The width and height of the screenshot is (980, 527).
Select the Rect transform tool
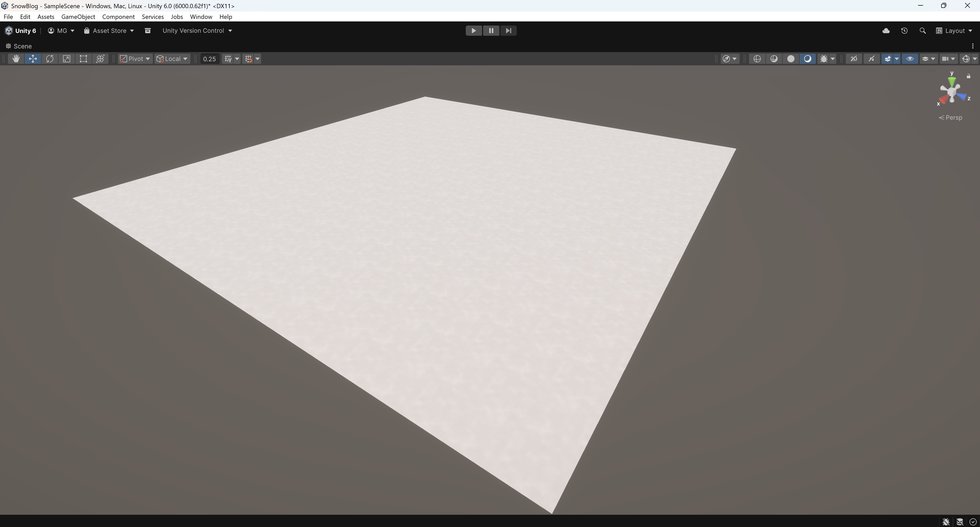83,58
